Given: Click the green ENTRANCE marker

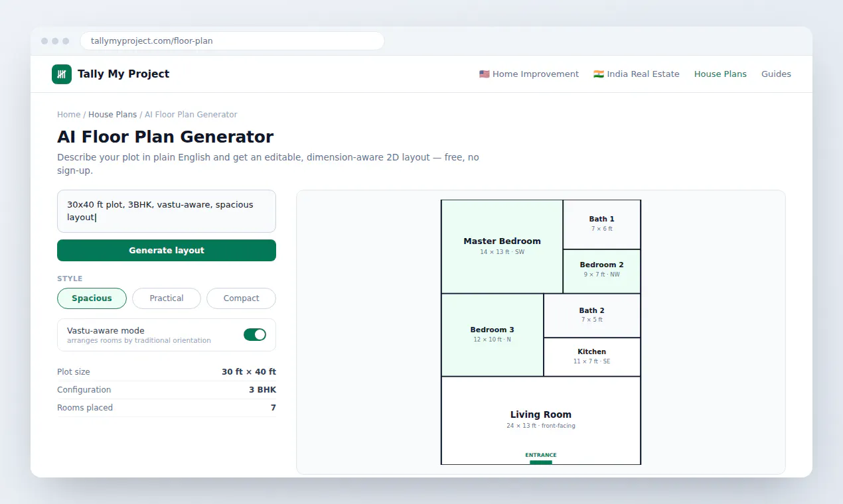Looking at the screenshot, I should click(x=541, y=462).
